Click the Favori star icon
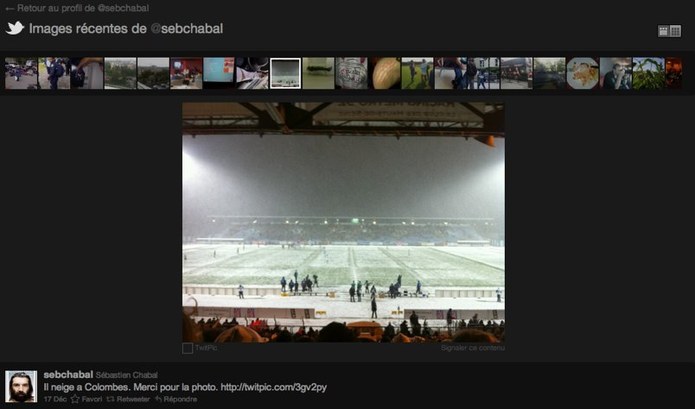Screen dimensions: 695x409 click(x=75, y=399)
